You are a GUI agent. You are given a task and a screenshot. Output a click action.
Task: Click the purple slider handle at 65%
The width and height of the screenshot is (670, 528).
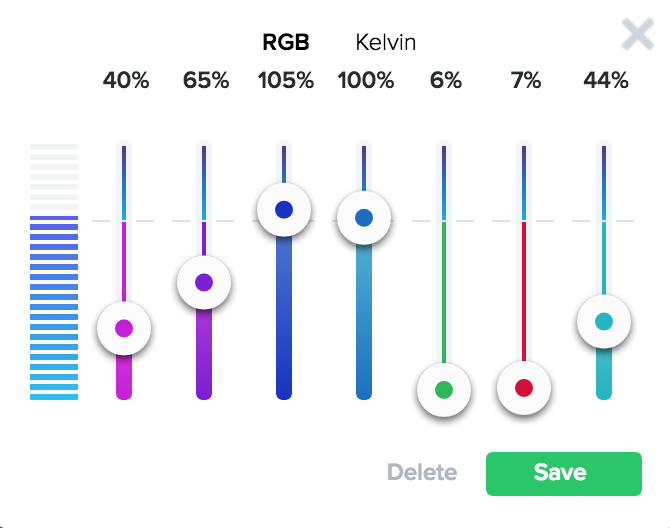click(204, 283)
